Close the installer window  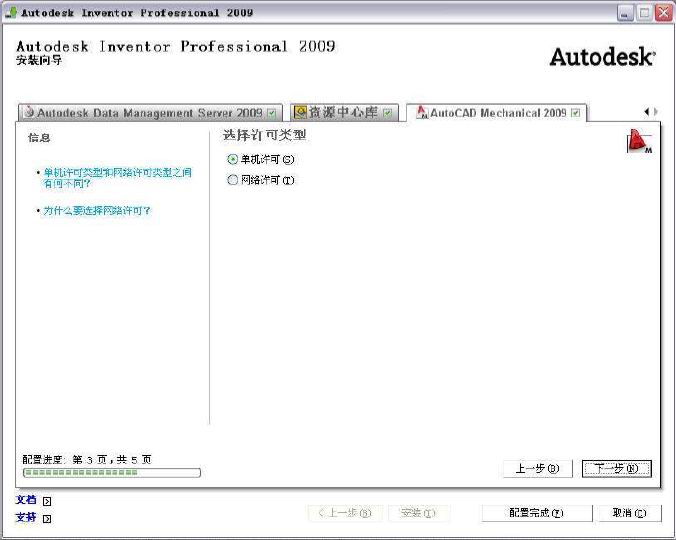pyautogui.click(x=663, y=13)
